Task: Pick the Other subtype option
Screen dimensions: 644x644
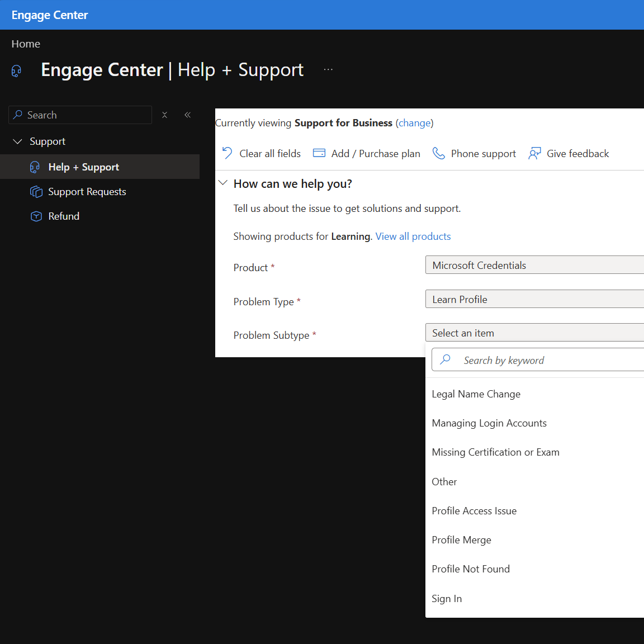Action: click(x=534, y=481)
